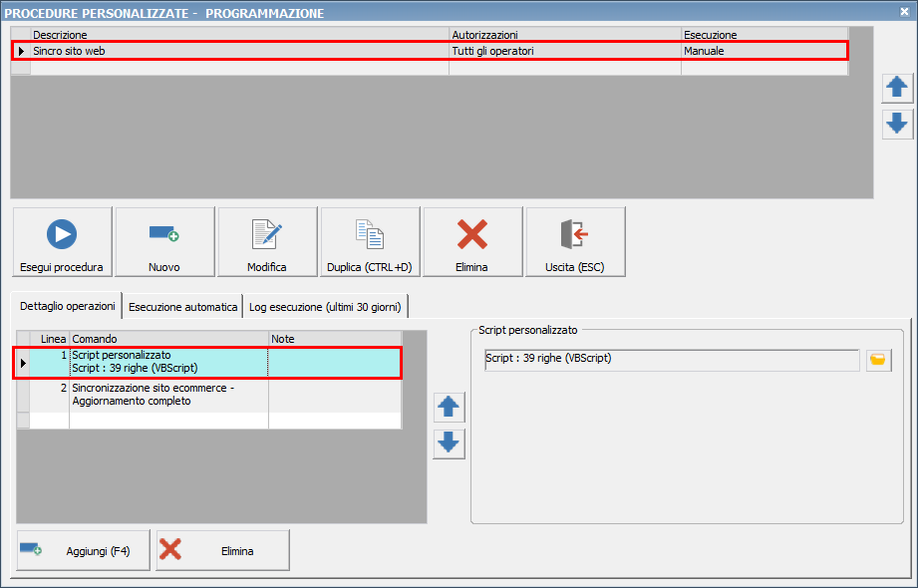Move operation line up with blue arrow
Screen dimensions: 918x588
(449, 407)
